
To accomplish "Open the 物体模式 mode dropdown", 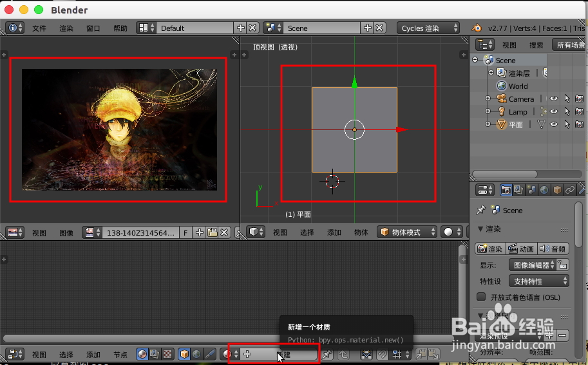I will [407, 232].
